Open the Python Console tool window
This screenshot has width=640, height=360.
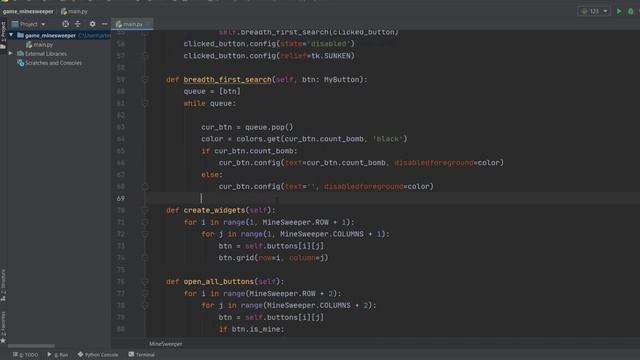(98, 355)
